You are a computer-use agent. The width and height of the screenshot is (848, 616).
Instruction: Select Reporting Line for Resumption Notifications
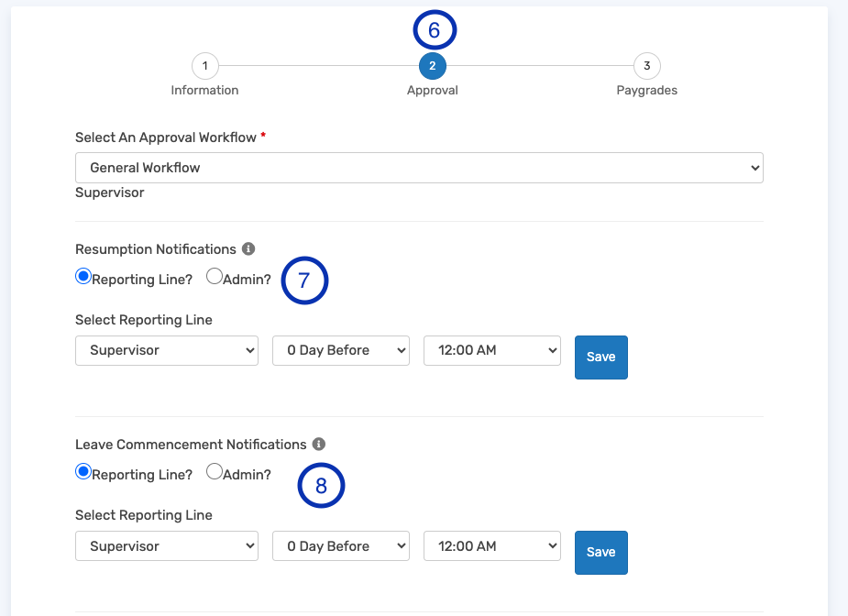pos(83,275)
